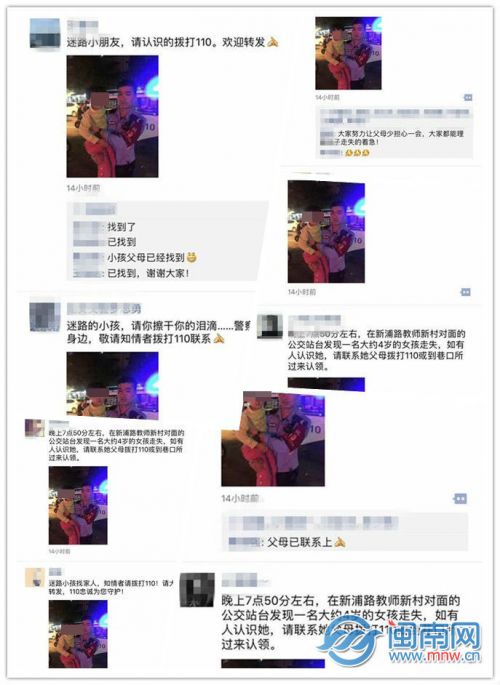Screen dimensions: 500x685
Task: Click '已找到，谢谢大家！' comment
Action: point(148,273)
